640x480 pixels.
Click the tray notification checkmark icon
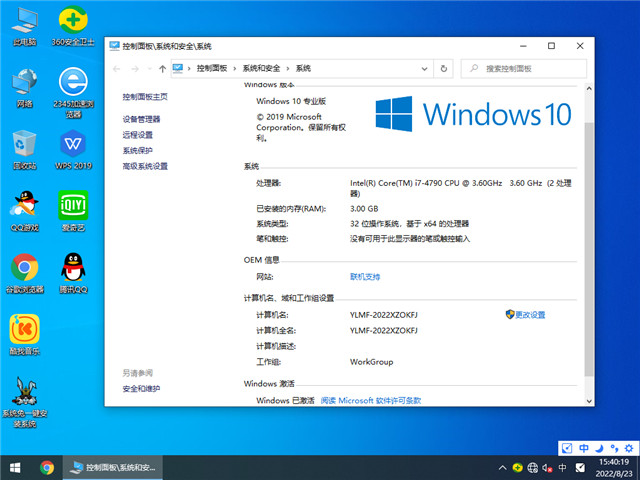pos(580,468)
